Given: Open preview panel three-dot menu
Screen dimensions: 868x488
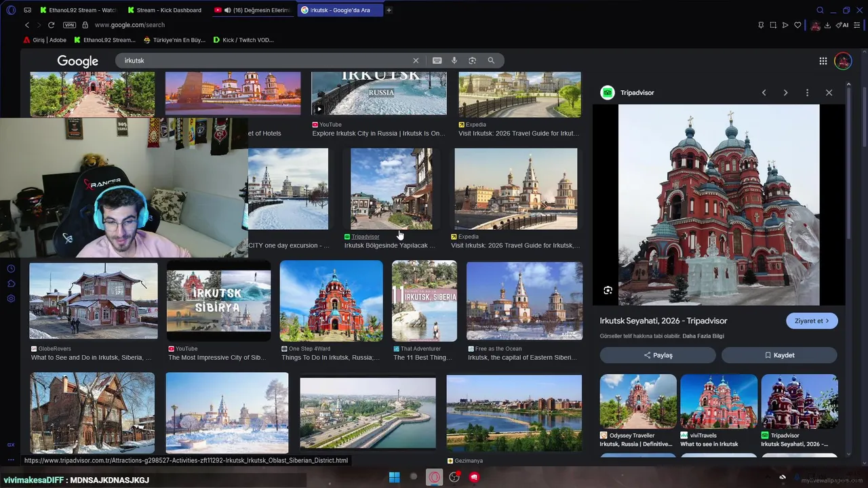Looking at the screenshot, I should click(807, 93).
